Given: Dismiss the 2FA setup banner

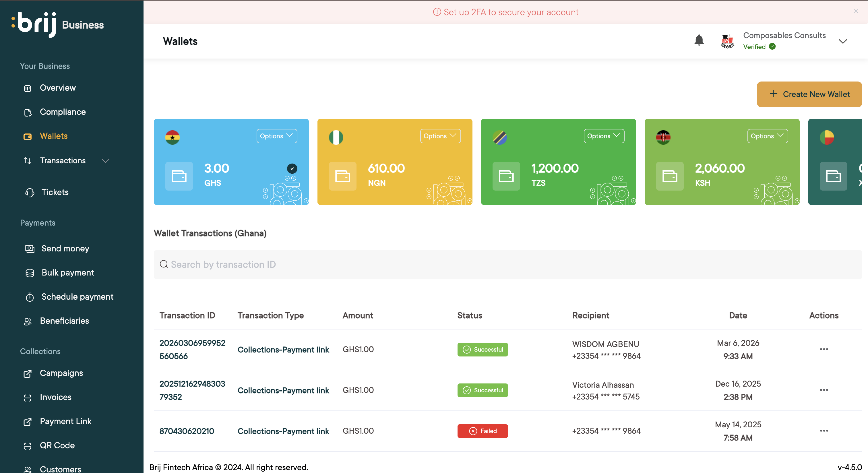Looking at the screenshot, I should tap(856, 11).
